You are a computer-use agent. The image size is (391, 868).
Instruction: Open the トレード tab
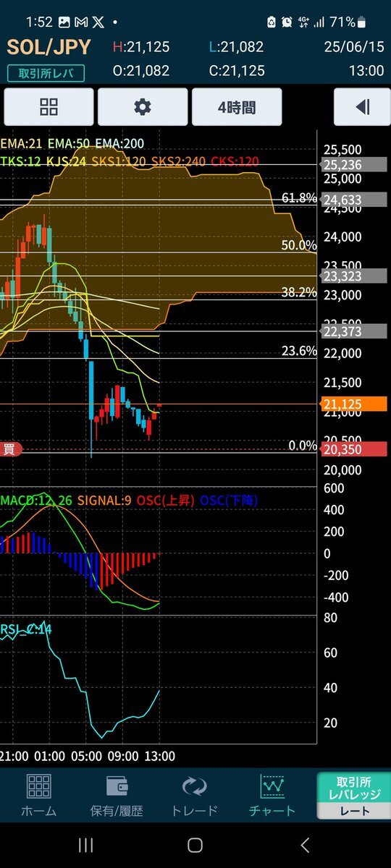194,796
